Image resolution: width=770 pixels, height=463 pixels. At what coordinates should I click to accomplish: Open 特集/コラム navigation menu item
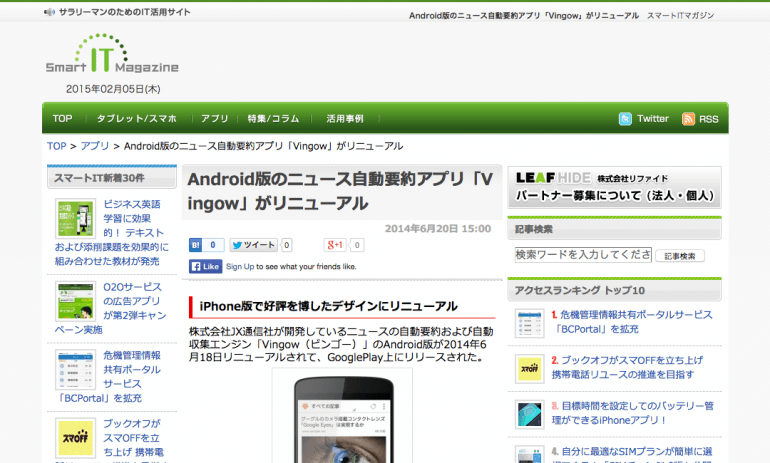[274, 119]
